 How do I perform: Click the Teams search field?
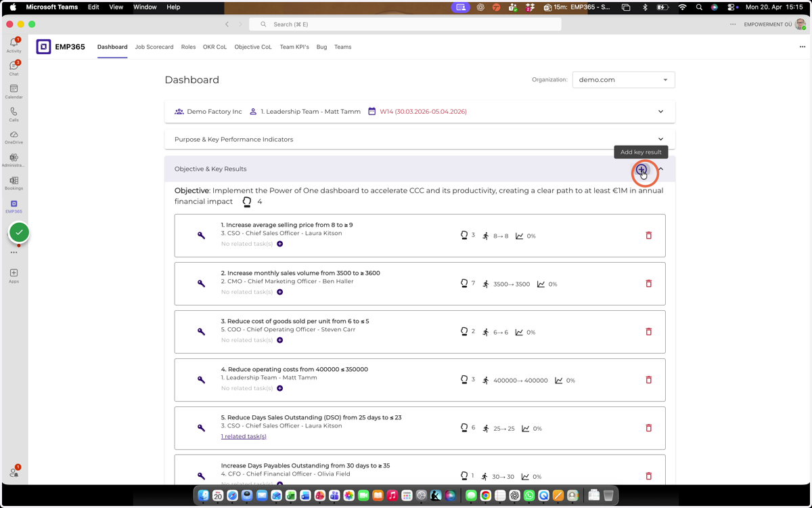click(x=405, y=24)
